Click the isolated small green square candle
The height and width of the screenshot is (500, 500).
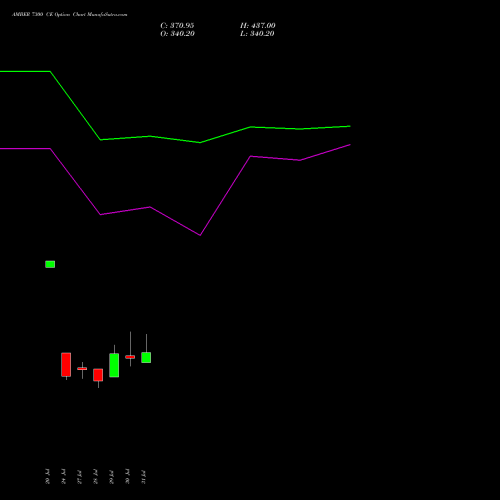click(50, 264)
